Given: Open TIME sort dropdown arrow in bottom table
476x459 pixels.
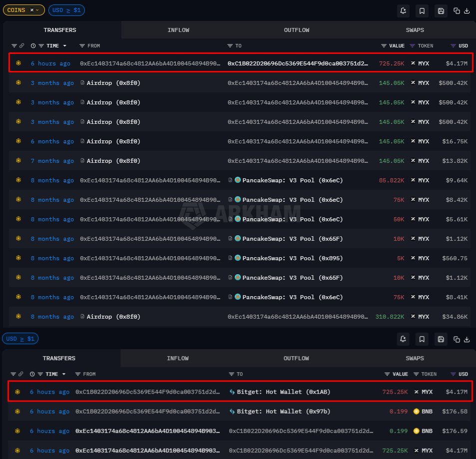Looking at the screenshot, I should (x=63, y=374).
